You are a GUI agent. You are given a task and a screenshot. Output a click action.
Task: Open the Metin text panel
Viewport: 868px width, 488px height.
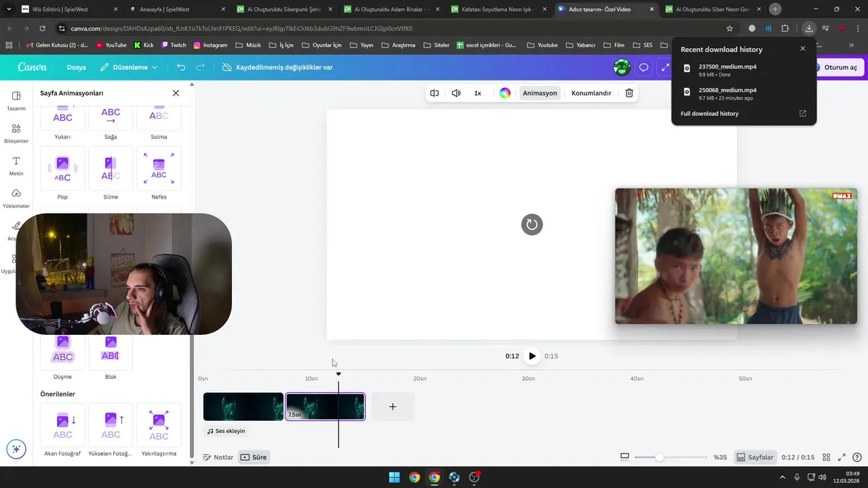coord(16,165)
